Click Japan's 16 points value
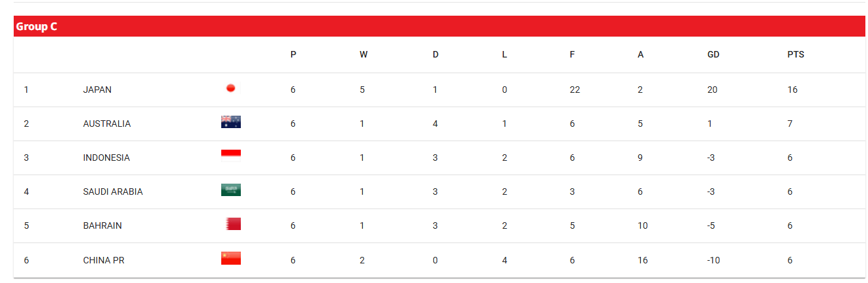 pyautogui.click(x=792, y=90)
